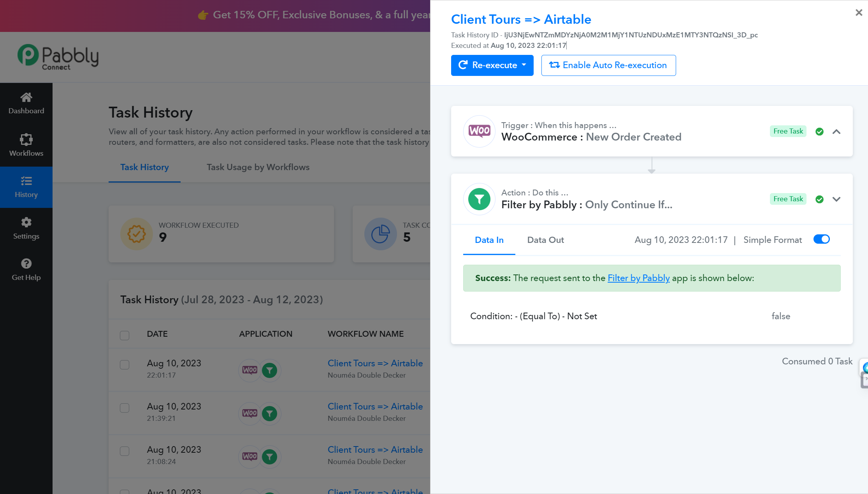Click the DATE column header
The width and height of the screenshot is (868, 494).
pyautogui.click(x=157, y=334)
